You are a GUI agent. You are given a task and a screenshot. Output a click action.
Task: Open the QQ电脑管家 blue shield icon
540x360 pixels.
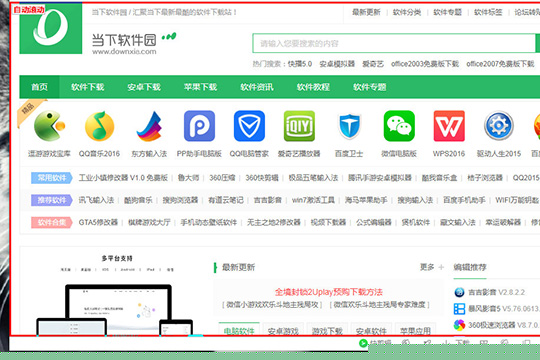coord(249,126)
